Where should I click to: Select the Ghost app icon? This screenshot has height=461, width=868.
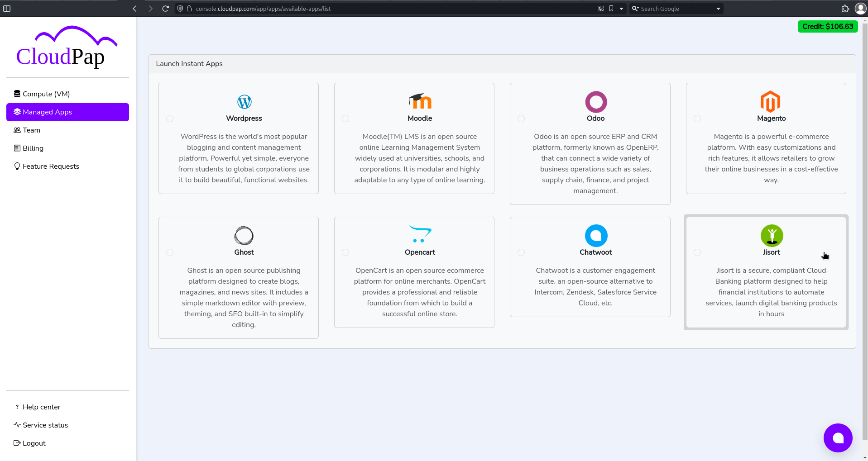point(244,235)
